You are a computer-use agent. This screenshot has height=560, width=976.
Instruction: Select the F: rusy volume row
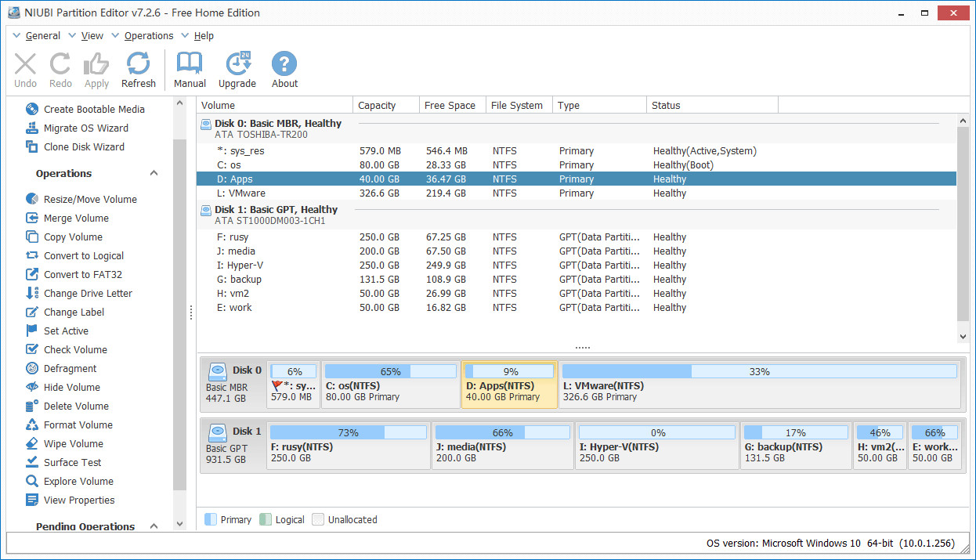point(577,237)
